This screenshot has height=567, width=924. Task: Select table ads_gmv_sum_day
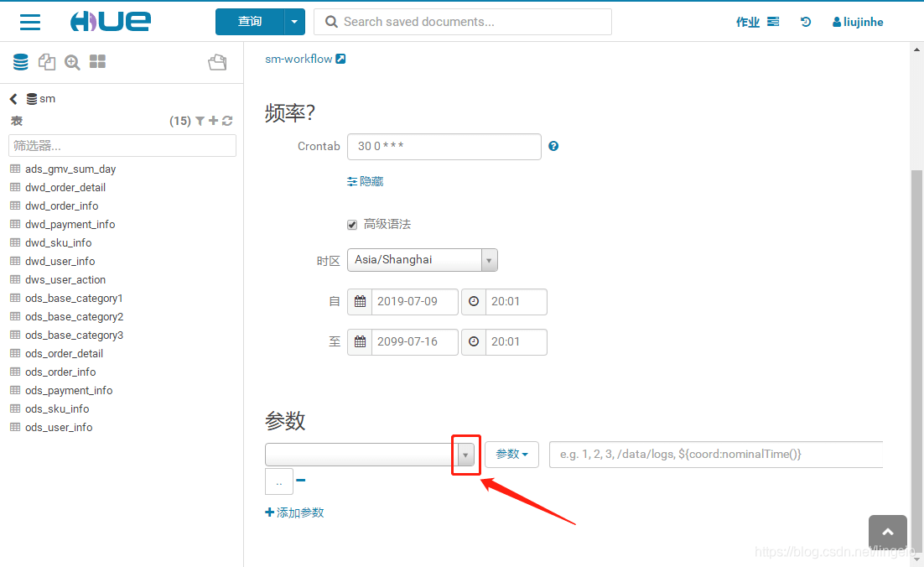coord(70,169)
